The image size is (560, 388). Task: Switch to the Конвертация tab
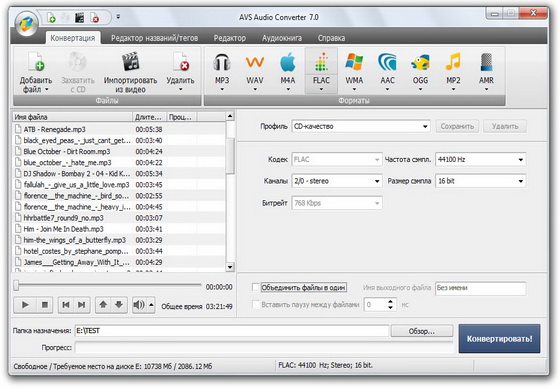73,38
